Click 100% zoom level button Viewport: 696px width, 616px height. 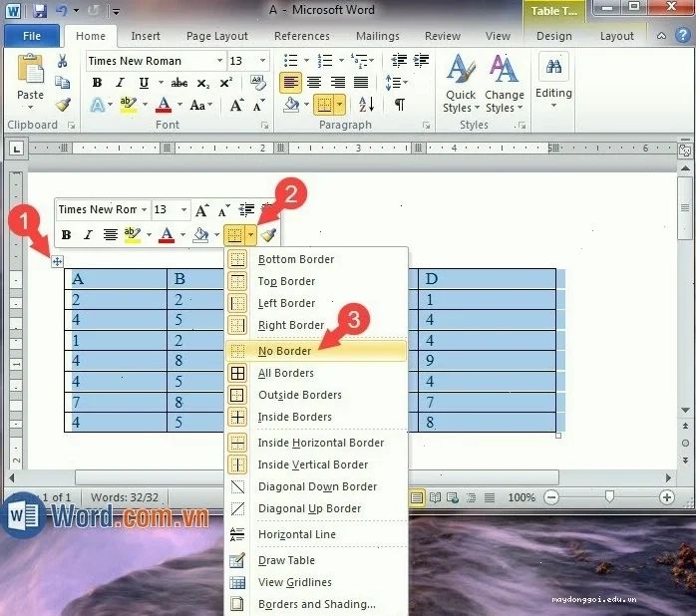(522, 498)
